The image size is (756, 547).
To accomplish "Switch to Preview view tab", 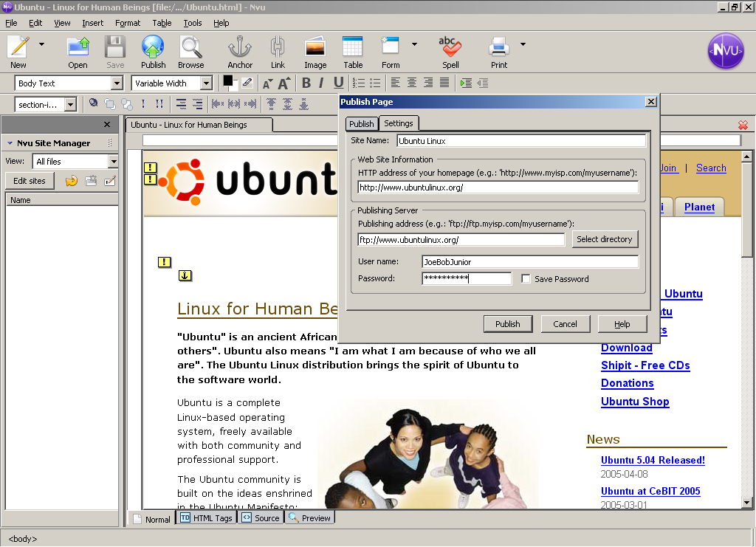I will tap(310, 517).
